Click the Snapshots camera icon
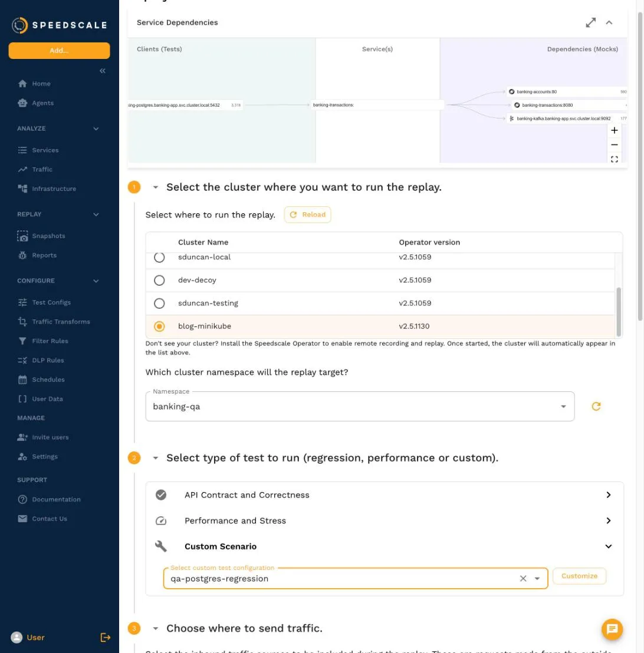 tap(22, 236)
